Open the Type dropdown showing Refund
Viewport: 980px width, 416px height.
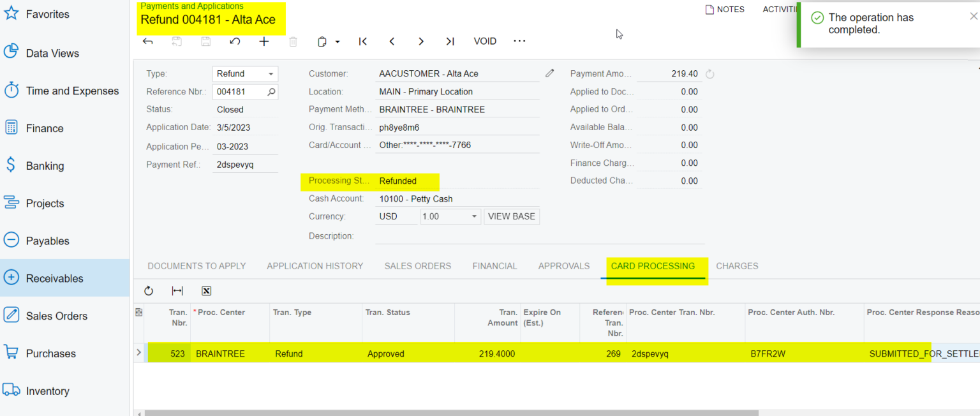pos(271,73)
